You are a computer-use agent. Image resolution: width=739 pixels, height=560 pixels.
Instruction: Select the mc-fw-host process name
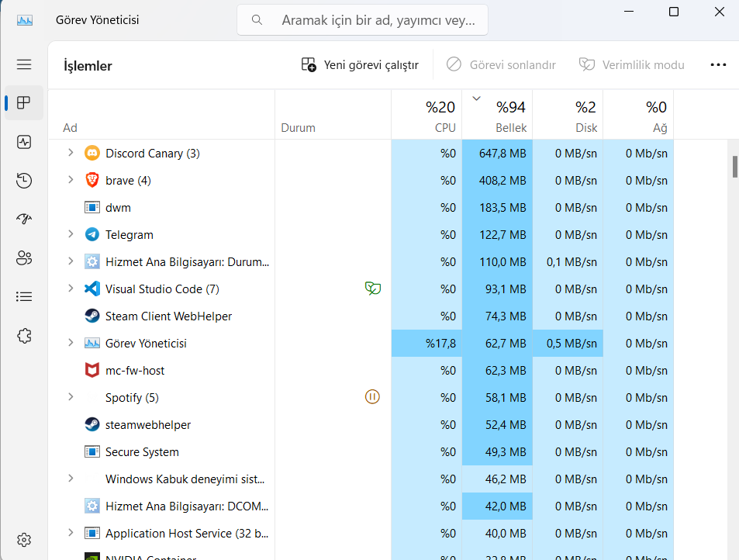(135, 371)
